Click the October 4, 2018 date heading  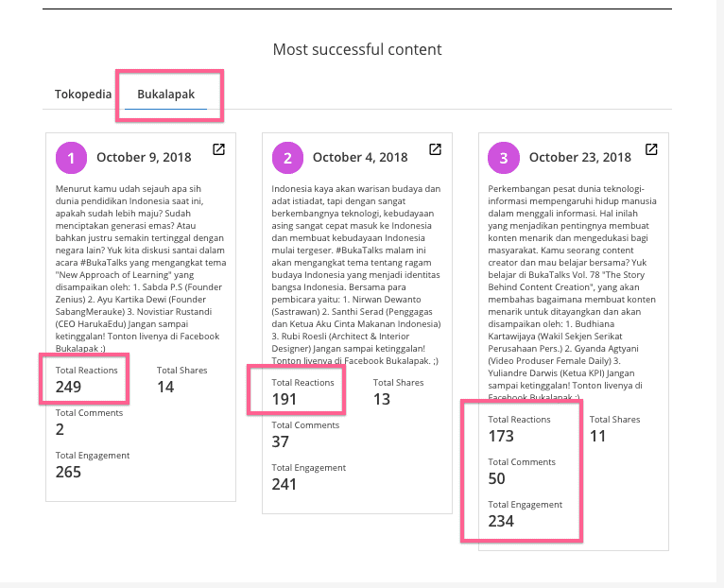pyautogui.click(x=360, y=157)
